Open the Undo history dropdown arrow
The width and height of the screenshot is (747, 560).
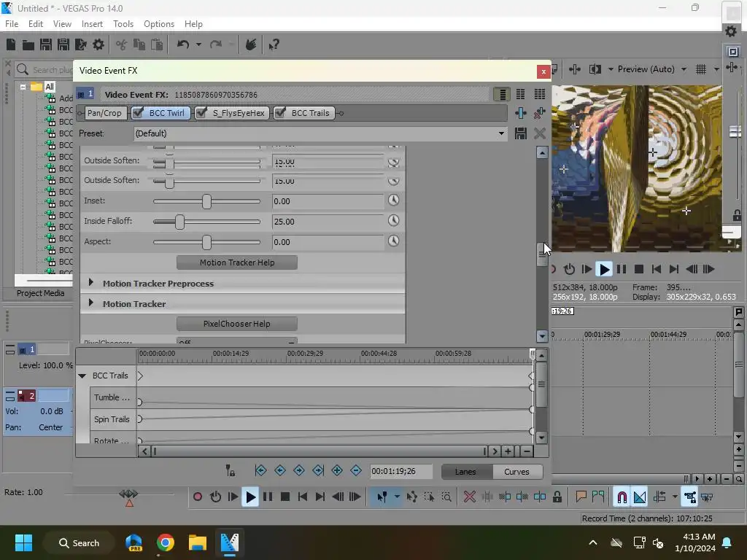[x=198, y=44]
